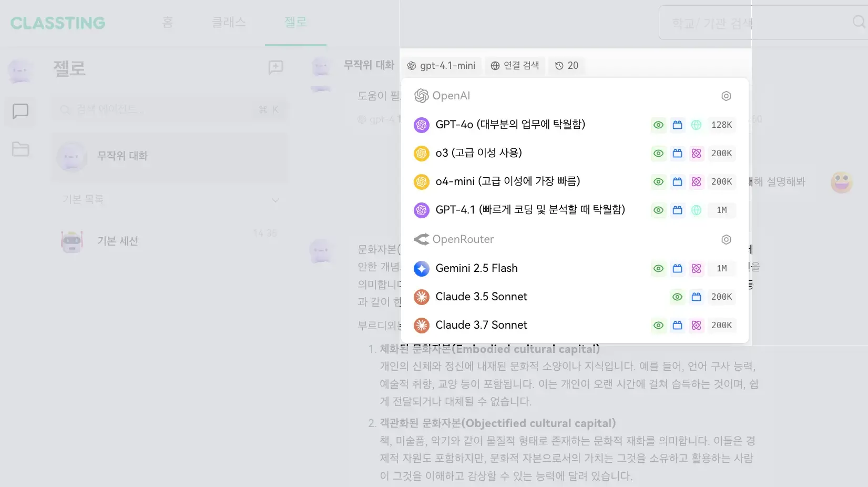Screen dimensions: 868x487
Task: Click the function-call icon for Claude 3.5 Sonnet
Action: click(696, 297)
